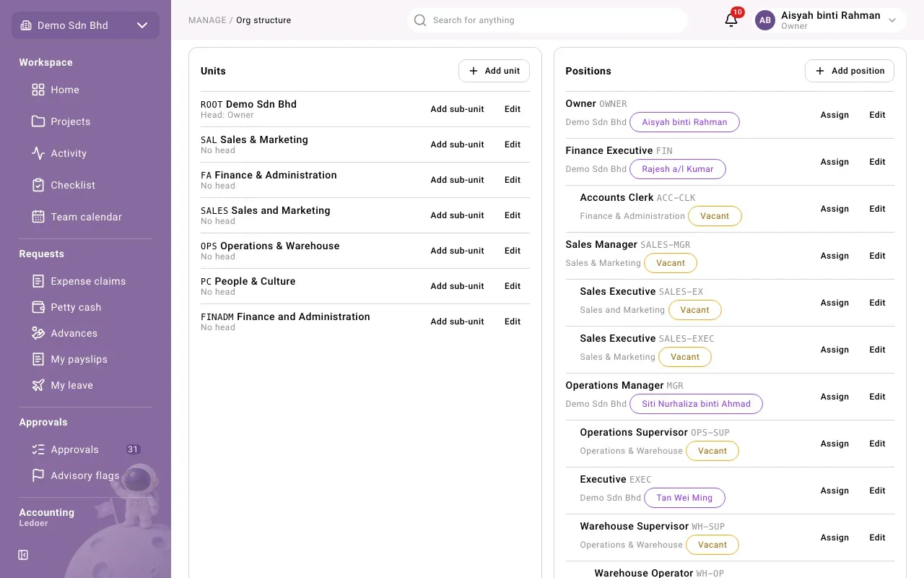Click the Advisory flags flag icon
This screenshot has height=578, width=924.
pos(38,475)
